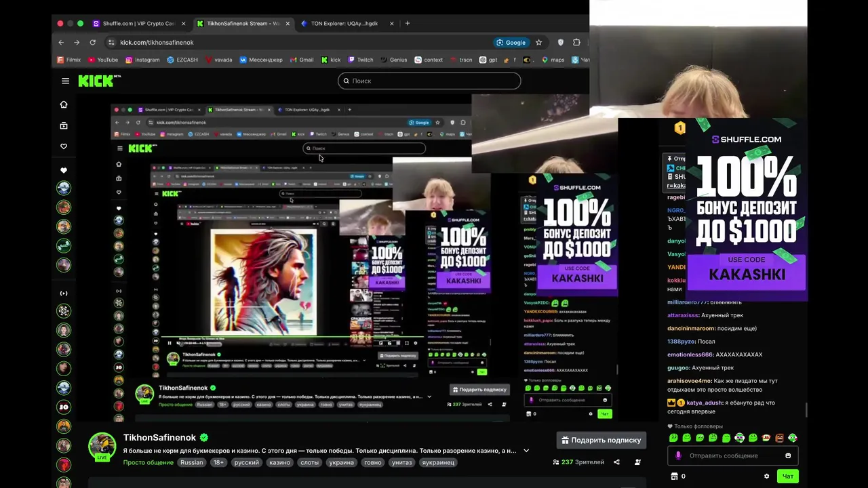
Task: Click username emotionless666 in chat
Action: [x=690, y=354]
